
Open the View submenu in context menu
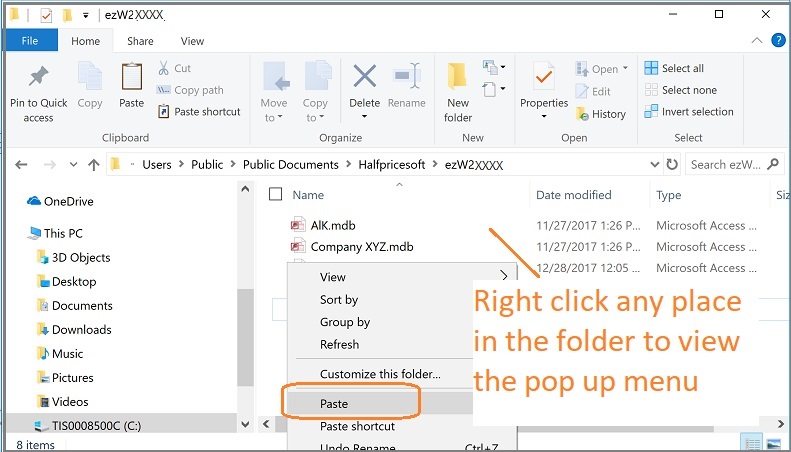pos(333,277)
